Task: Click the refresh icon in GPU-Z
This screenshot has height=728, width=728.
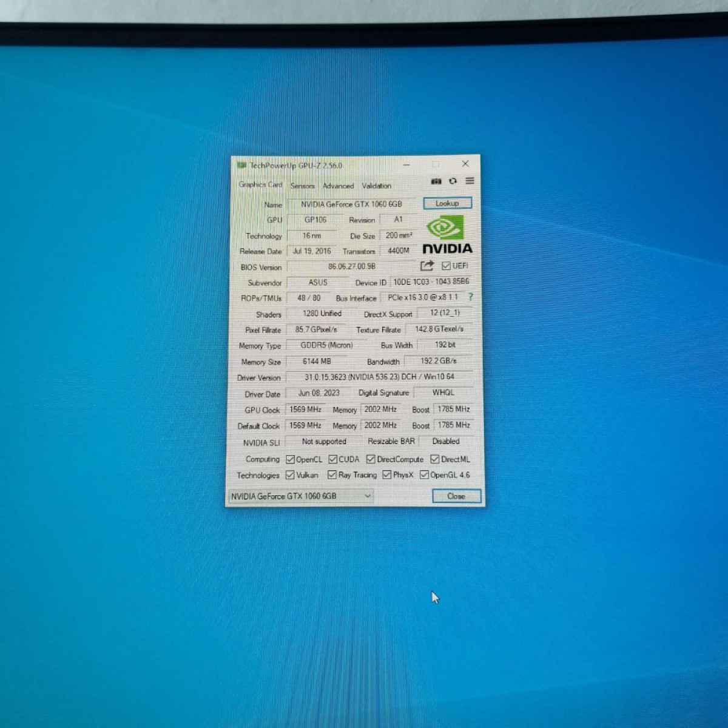Action: 453,181
